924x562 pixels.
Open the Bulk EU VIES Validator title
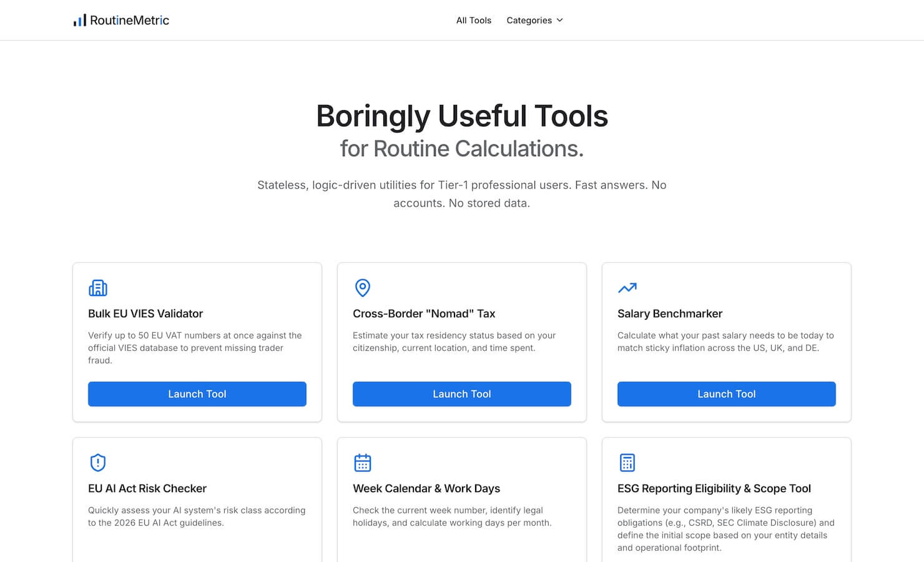pos(145,313)
